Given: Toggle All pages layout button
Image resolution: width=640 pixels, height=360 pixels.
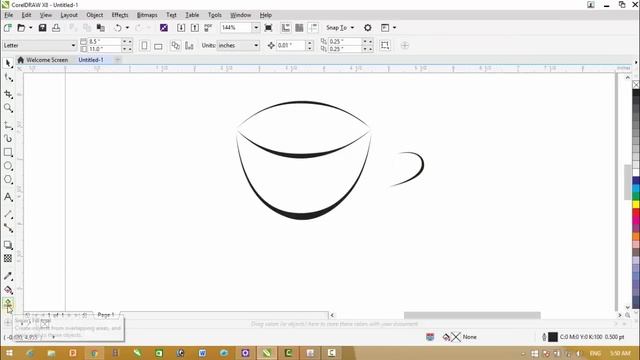Looking at the screenshot, I should coord(176,45).
